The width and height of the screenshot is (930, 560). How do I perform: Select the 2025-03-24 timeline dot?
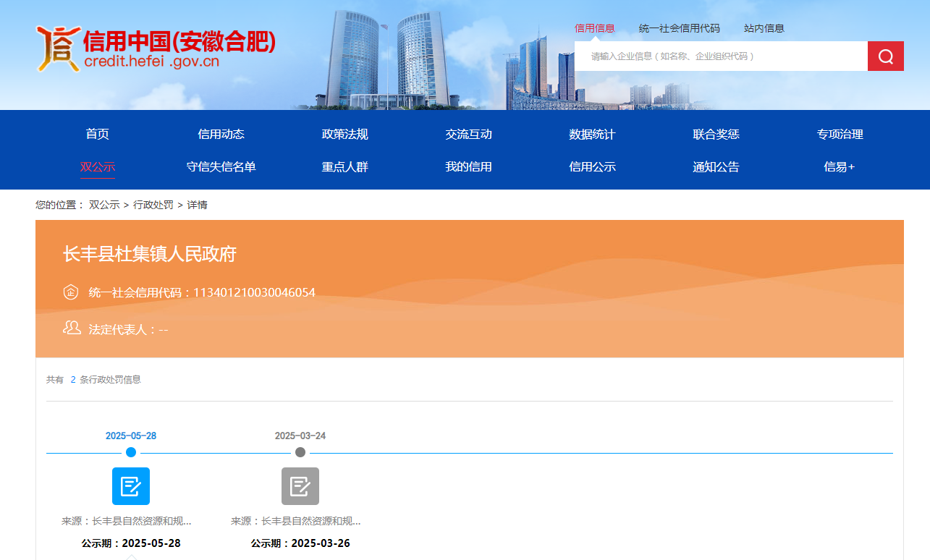point(300,452)
